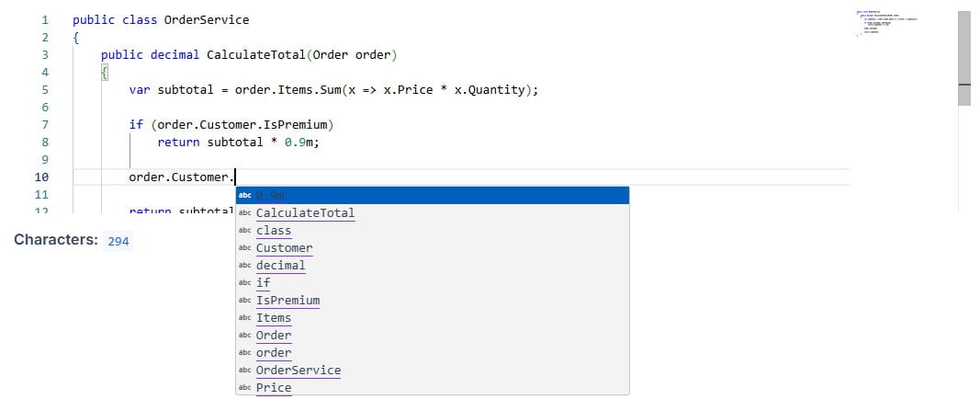980x411 pixels.
Task: Click line number 8 in the gutter
Action: coord(45,143)
